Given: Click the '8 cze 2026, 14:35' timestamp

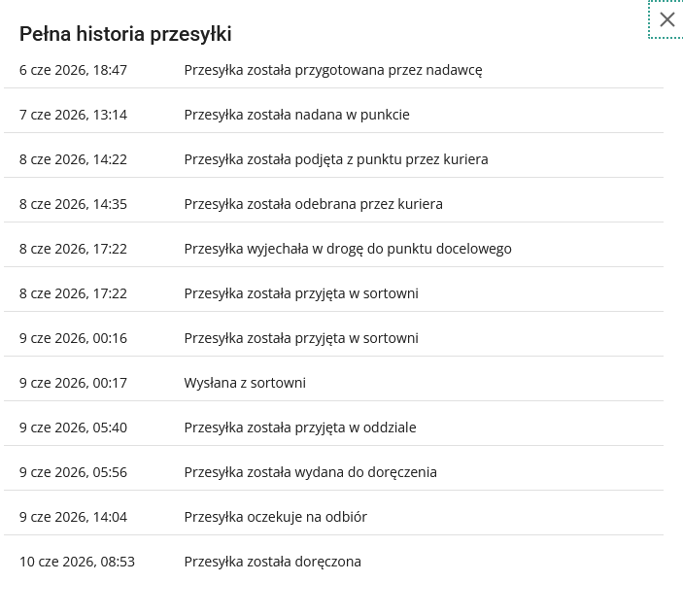Looking at the screenshot, I should (x=73, y=204).
